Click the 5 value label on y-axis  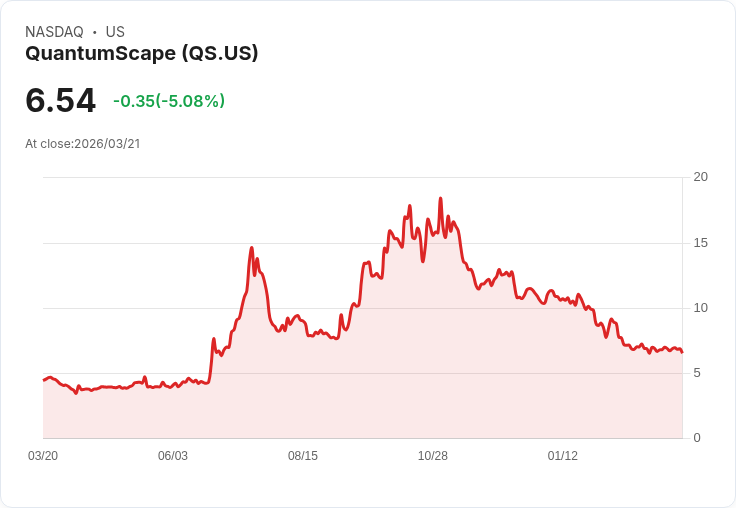697,373
